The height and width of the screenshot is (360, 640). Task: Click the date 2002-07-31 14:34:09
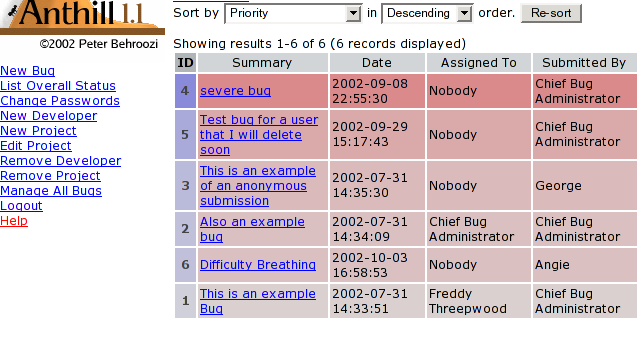pos(370,229)
